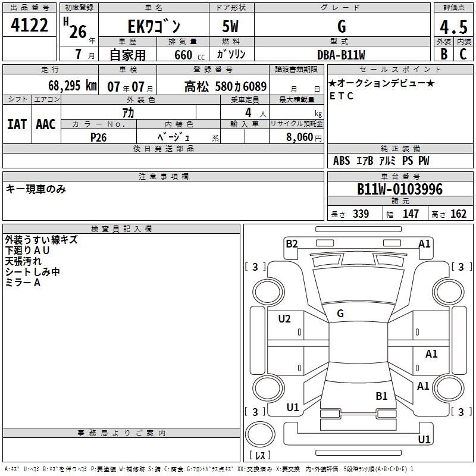
Task: Select registration number 高松 580カ6089
Action: coord(226,86)
